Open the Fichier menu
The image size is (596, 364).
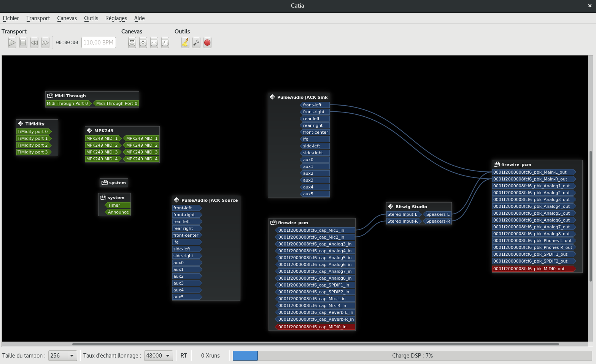tap(11, 18)
